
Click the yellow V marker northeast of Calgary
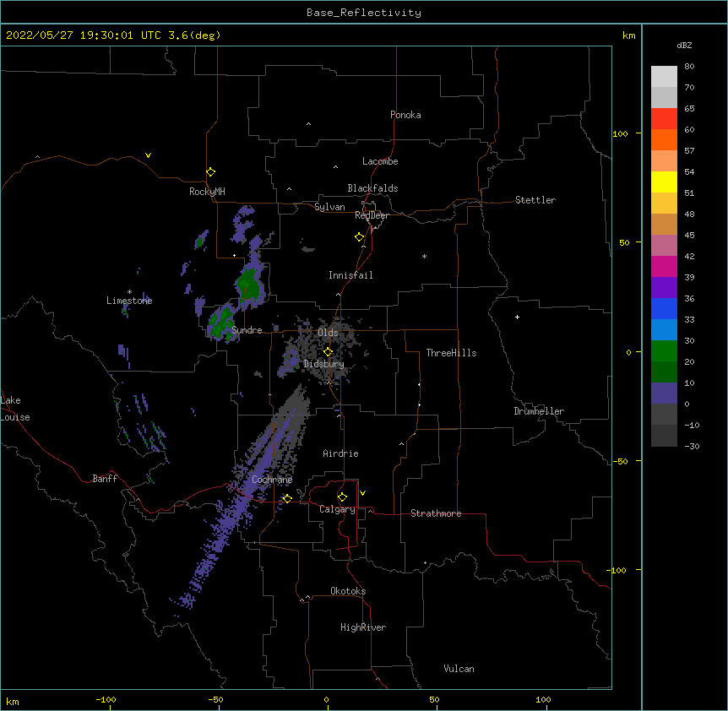[x=362, y=493]
